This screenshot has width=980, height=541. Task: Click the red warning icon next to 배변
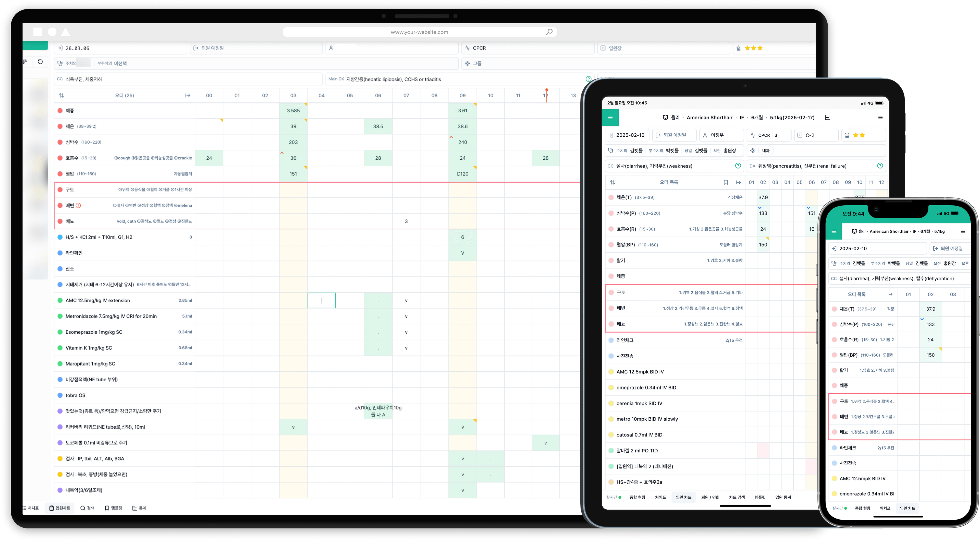click(78, 206)
